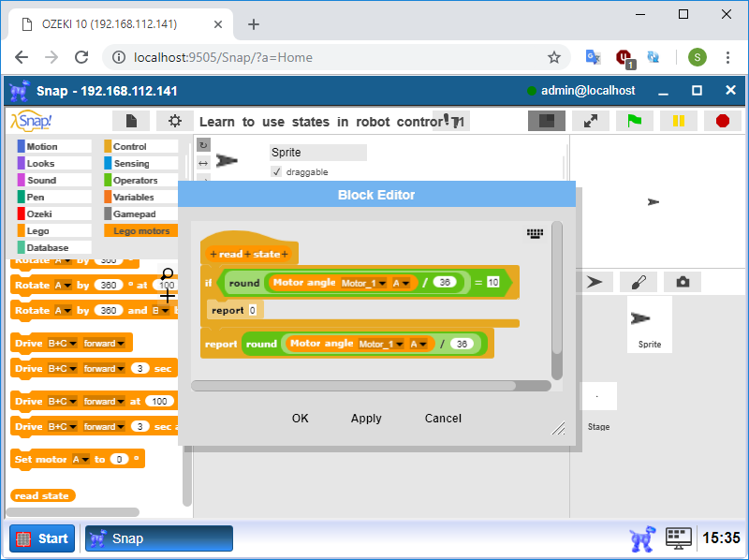This screenshot has width=749, height=560.
Task: Select the Sensing block category
Action: point(141,163)
